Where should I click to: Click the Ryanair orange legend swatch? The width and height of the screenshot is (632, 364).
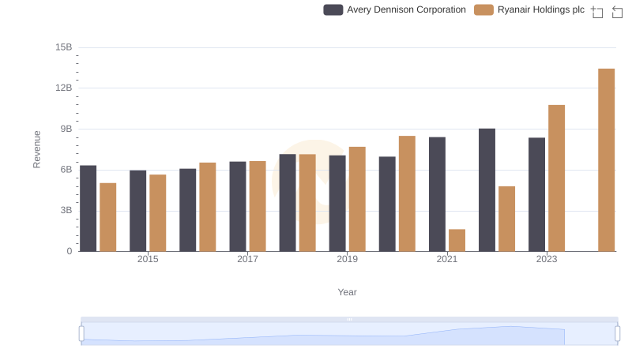[x=483, y=9]
